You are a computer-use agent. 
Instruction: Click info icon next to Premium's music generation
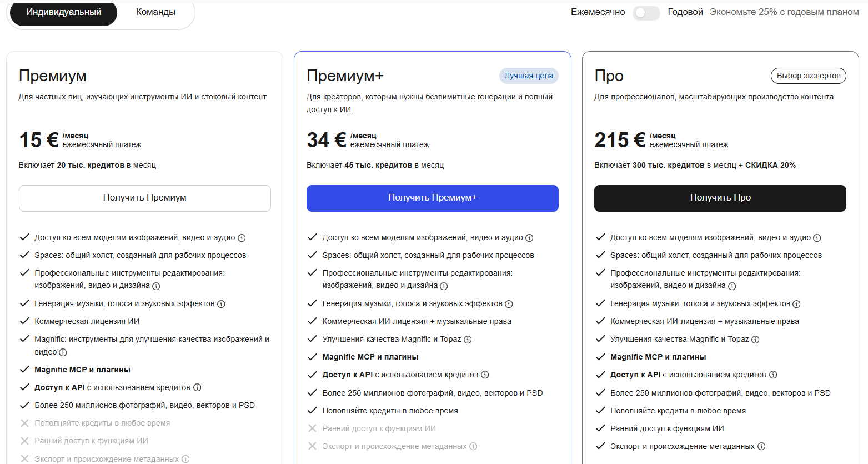pos(221,304)
